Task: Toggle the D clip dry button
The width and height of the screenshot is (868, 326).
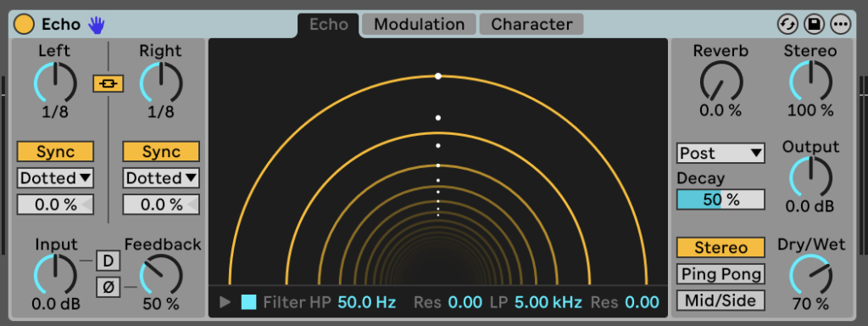Action: [108, 260]
